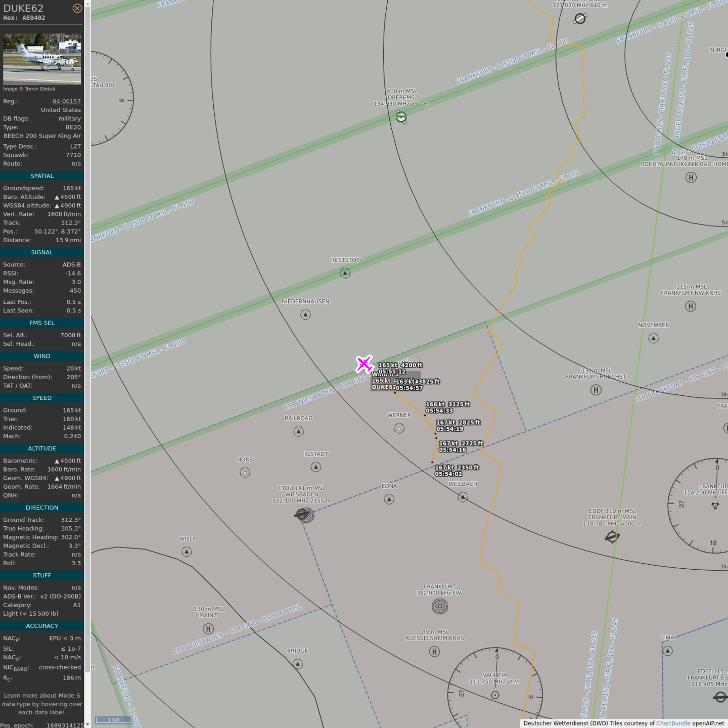
Task: Click the Frankfurt FW NDB beacon symbol
Action: pyautogui.click(x=440, y=606)
